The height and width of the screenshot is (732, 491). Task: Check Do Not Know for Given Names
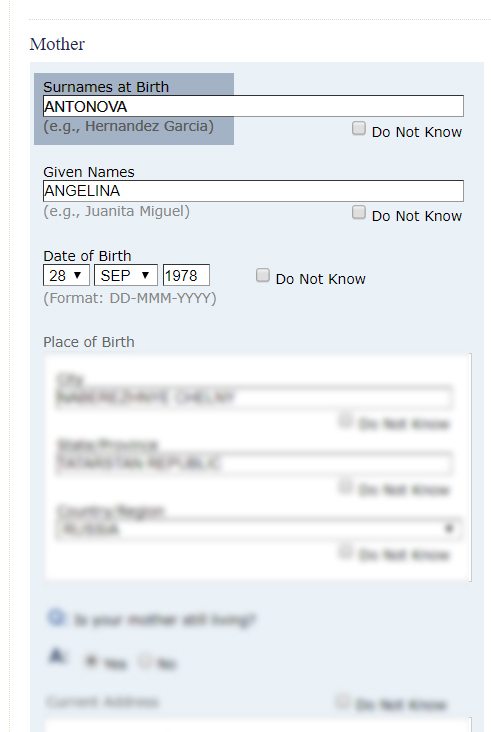pyautogui.click(x=358, y=212)
